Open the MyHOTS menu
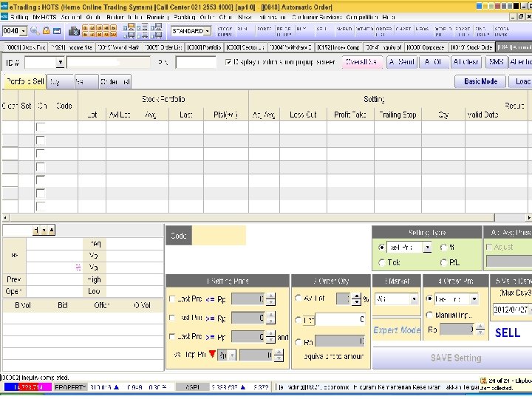 point(44,17)
